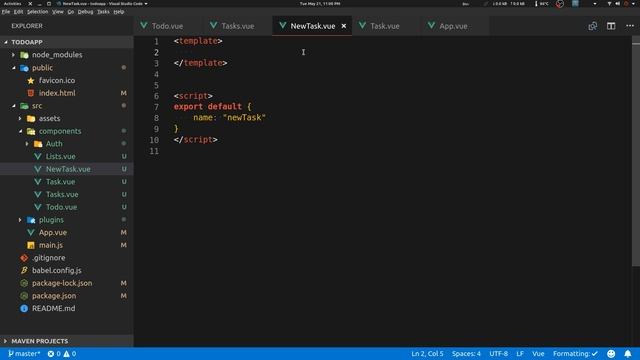This screenshot has width=640, height=360.
Task: Open the App.vue editor tab
Action: (x=453, y=26)
